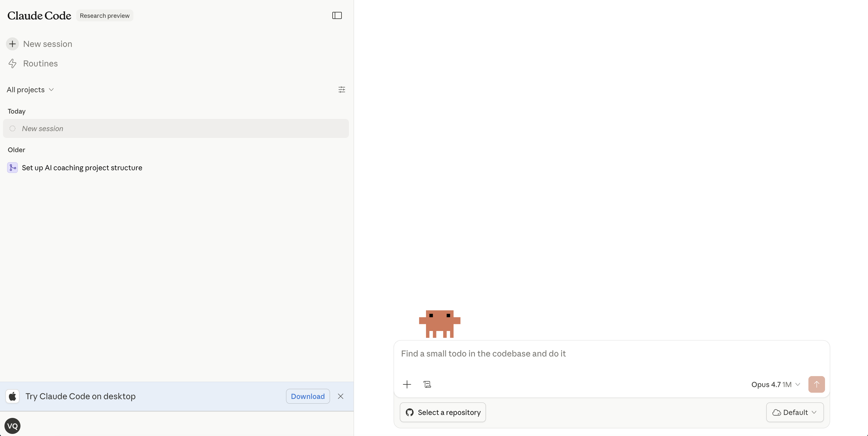Open Set up AI coaching project structure session
The height and width of the screenshot is (436, 868).
[82, 168]
